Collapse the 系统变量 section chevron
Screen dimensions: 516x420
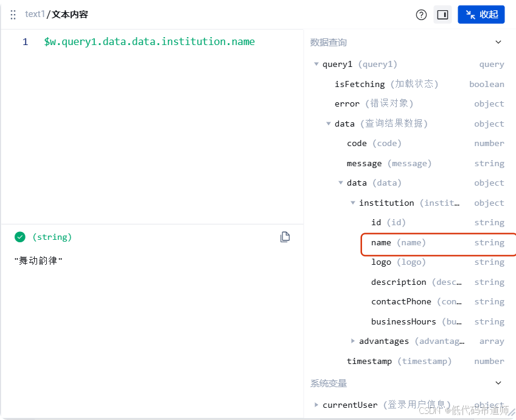click(x=498, y=383)
